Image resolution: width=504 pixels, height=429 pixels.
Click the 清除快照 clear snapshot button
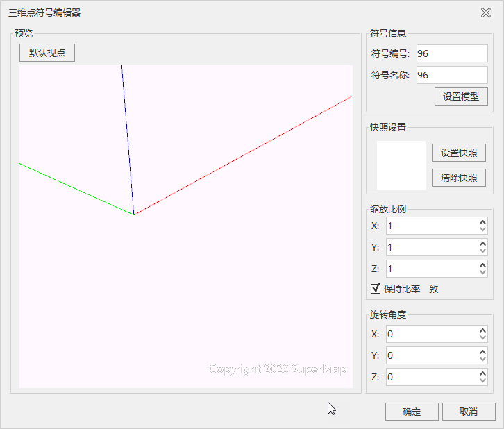(459, 178)
